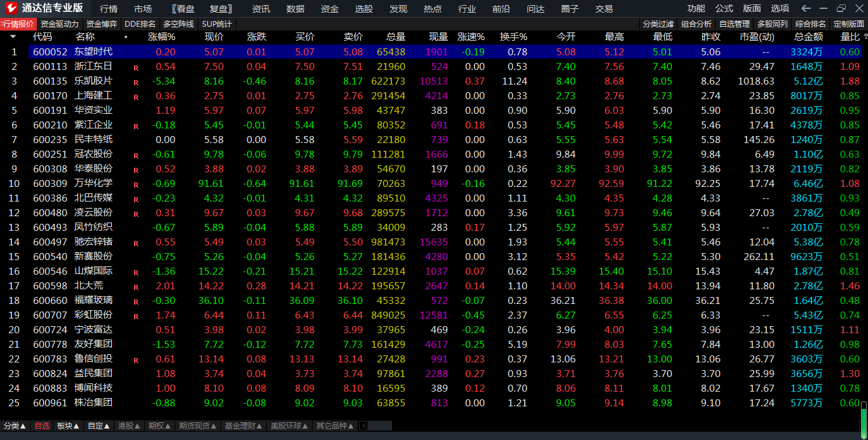This screenshot has height=440, width=868.
Task: Click the R marker beside 万华化学
Action: pyautogui.click(x=136, y=184)
